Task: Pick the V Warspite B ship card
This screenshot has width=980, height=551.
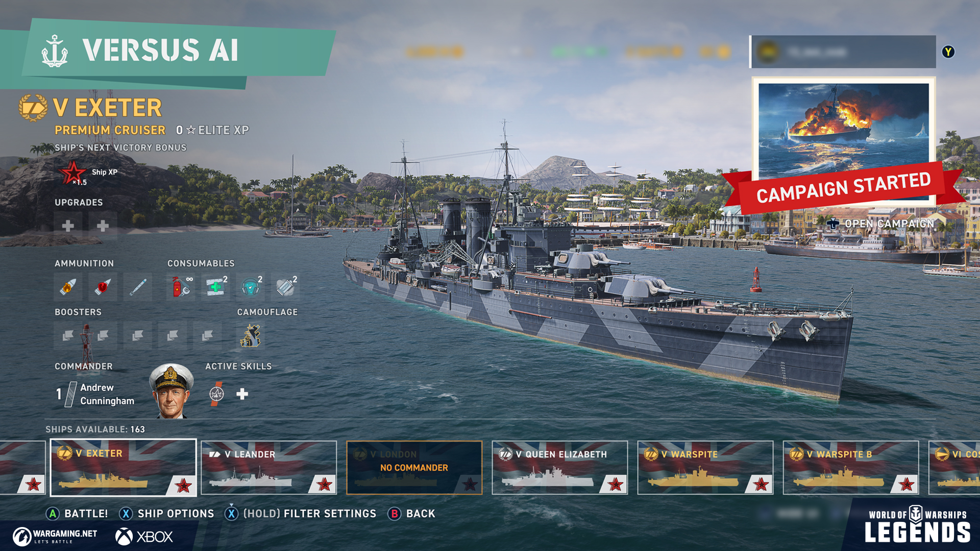Action: tap(851, 468)
